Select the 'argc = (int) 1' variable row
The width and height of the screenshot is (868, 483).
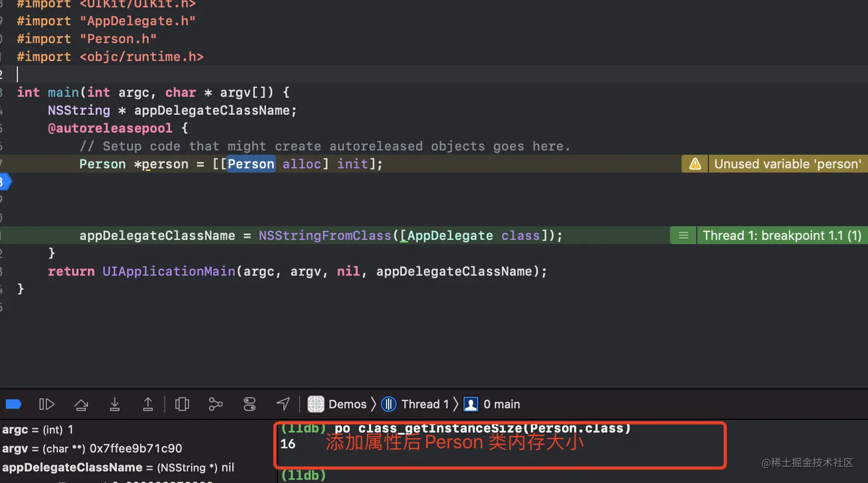pyautogui.click(x=38, y=430)
